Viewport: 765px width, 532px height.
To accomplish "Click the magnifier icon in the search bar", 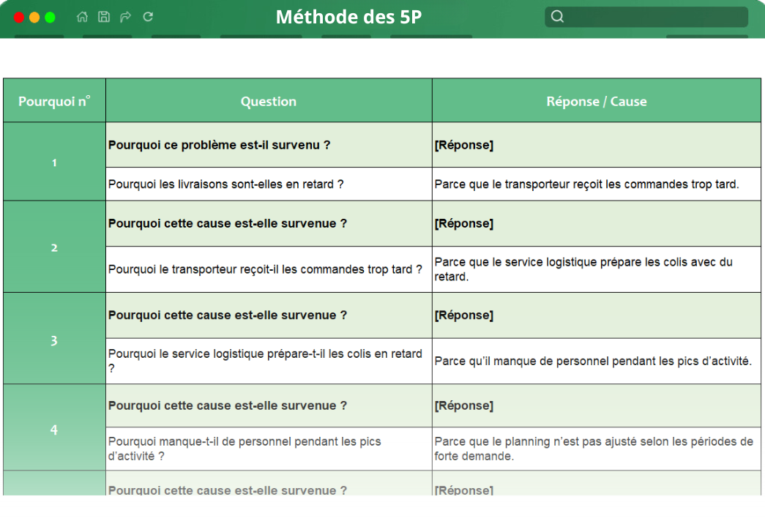I will (557, 16).
